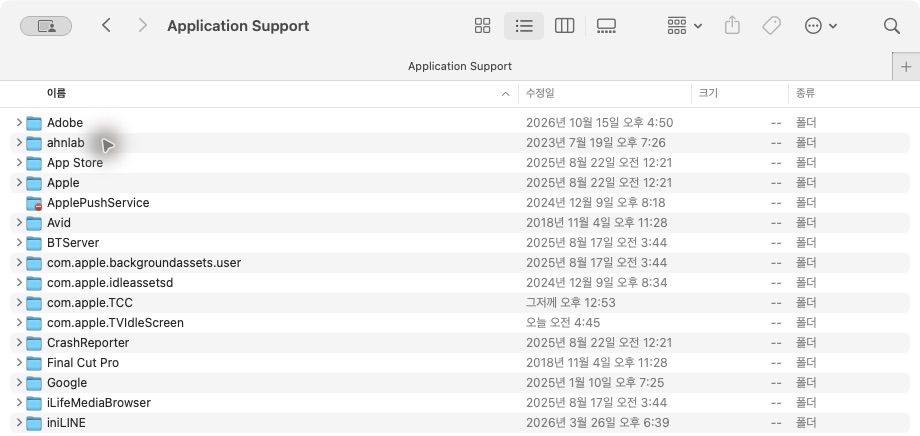Screen dimensions: 920x436
Task: Expand the CrashReporter folder
Action: click(x=19, y=343)
